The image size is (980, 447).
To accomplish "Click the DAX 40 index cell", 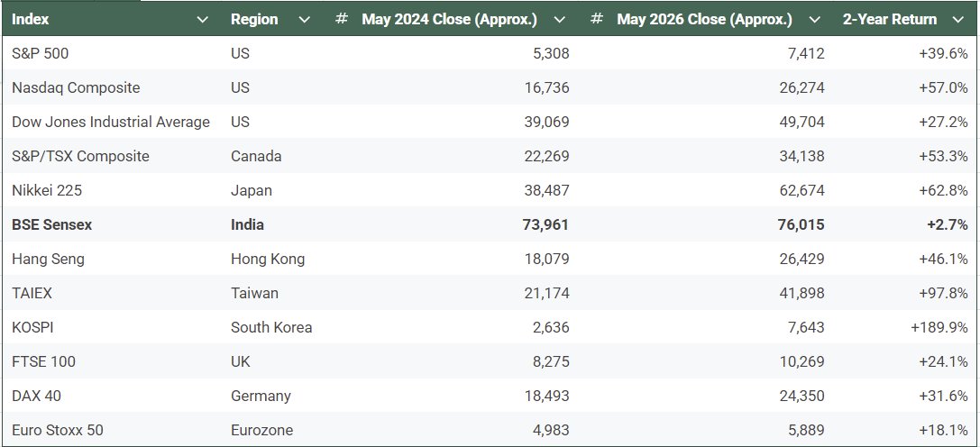I will pos(36,396).
